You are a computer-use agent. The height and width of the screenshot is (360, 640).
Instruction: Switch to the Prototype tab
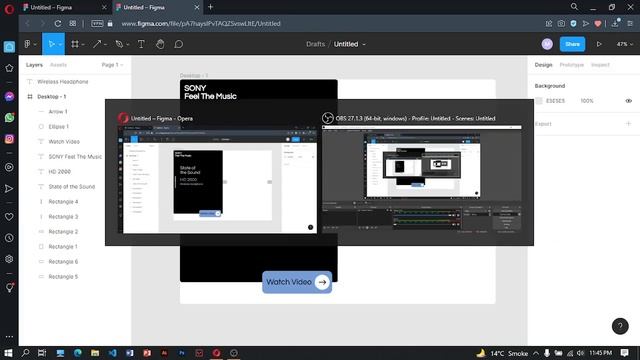pyautogui.click(x=571, y=65)
